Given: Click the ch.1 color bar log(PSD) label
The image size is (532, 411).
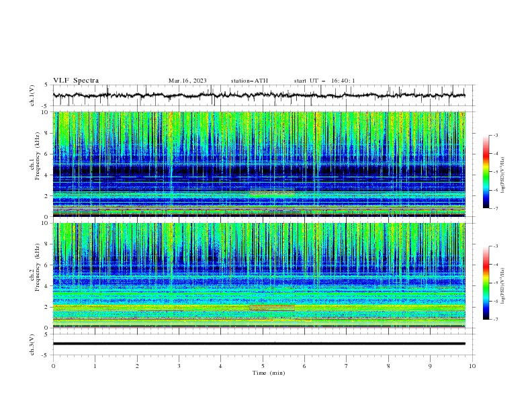Looking at the screenshot, I should coord(503,175).
